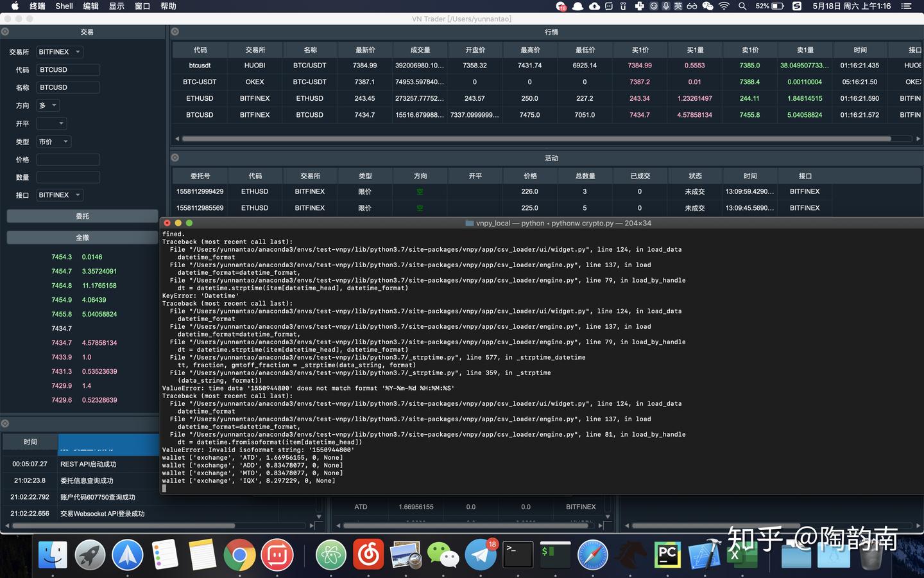The height and width of the screenshot is (578, 924).
Task: Open the Spark mail app in dock
Action: pyautogui.click(x=128, y=555)
